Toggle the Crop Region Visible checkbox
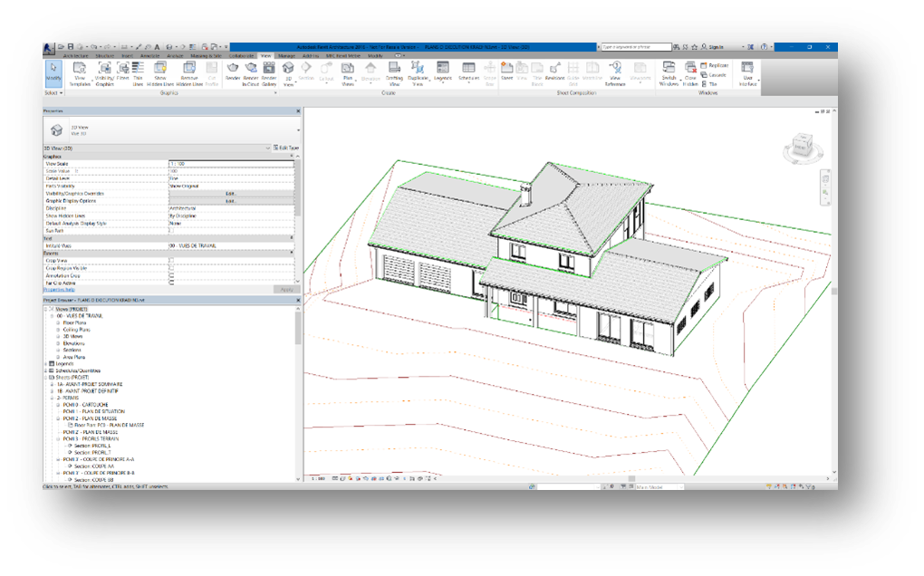Screen dimensions: 924x576 [x=171, y=268]
